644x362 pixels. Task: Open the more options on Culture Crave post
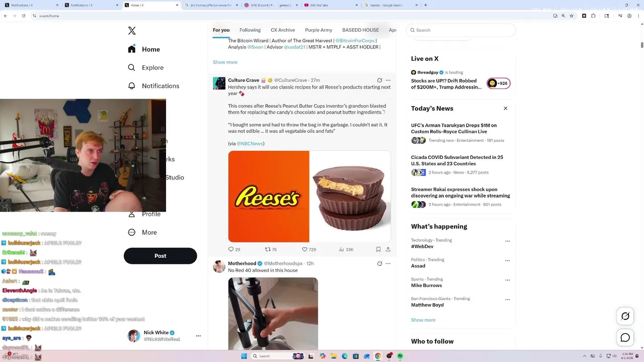[x=388, y=80]
